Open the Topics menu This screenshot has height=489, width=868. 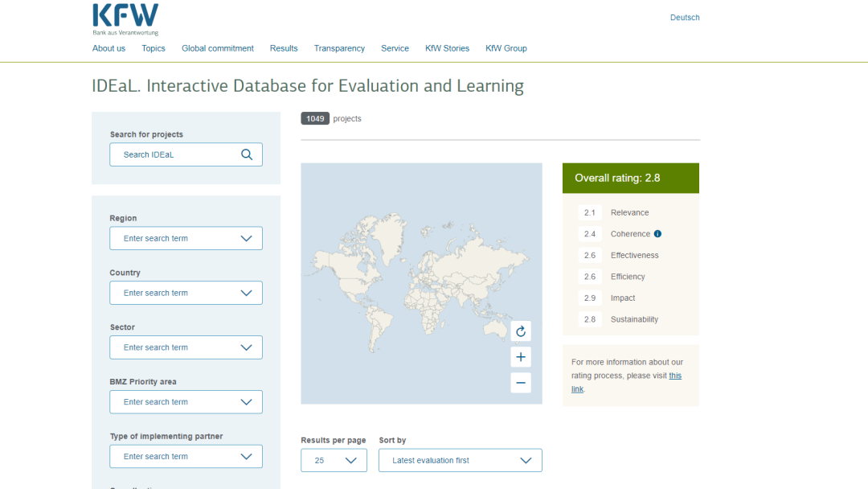click(154, 48)
